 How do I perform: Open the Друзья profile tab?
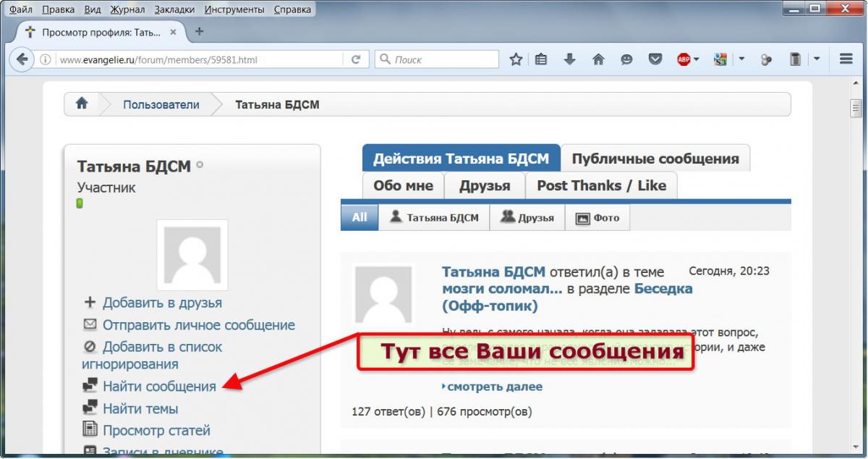pyautogui.click(x=484, y=185)
